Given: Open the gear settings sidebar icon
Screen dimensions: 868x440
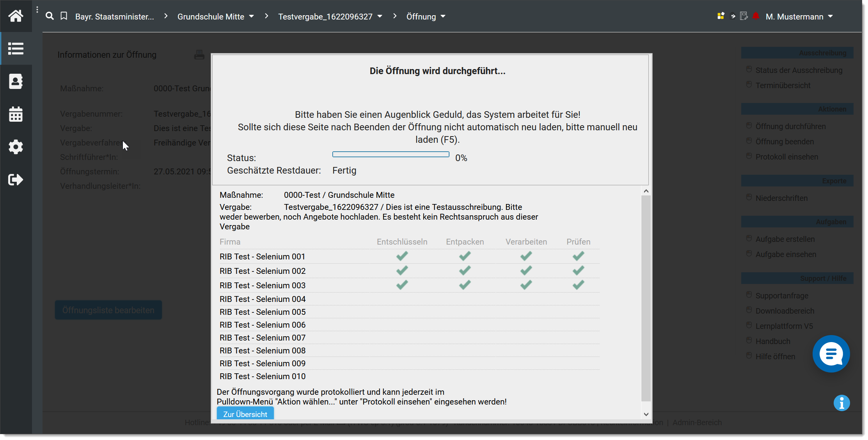Looking at the screenshot, I should tap(16, 147).
